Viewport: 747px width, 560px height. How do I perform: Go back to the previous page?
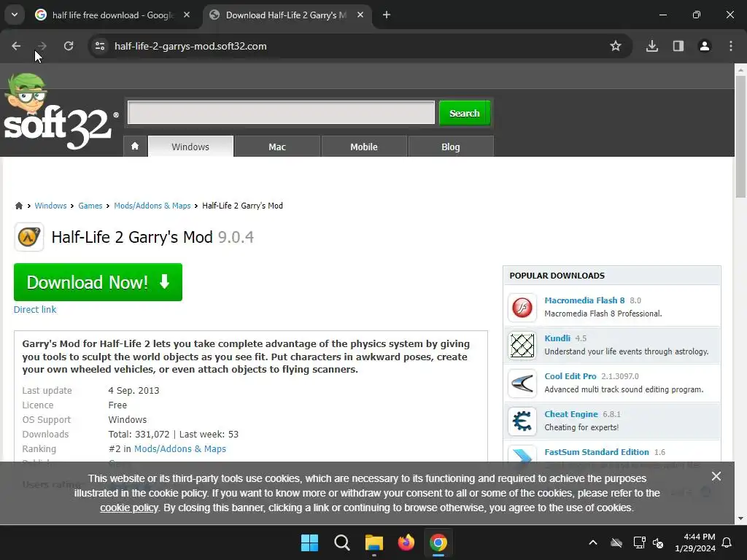[16, 46]
